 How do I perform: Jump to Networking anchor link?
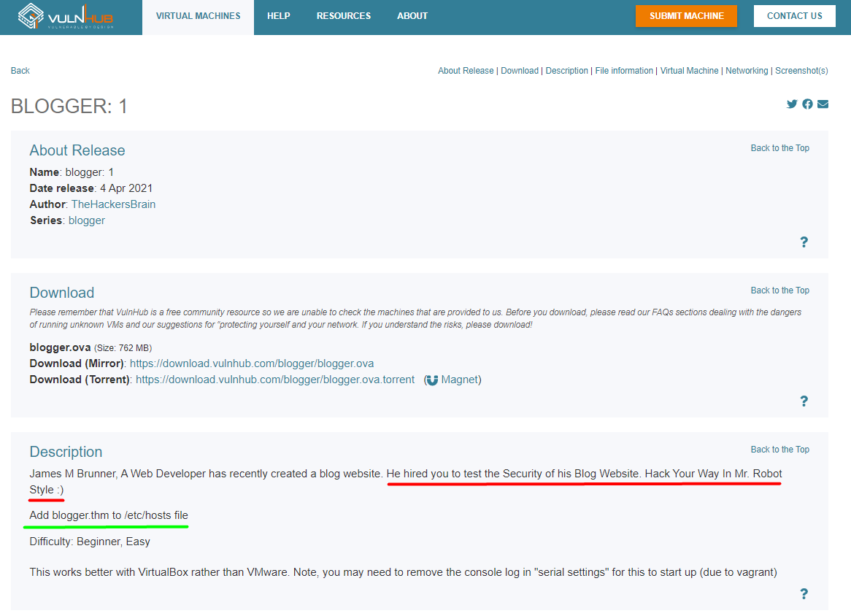pyautogui.click(x=747, y=71)
